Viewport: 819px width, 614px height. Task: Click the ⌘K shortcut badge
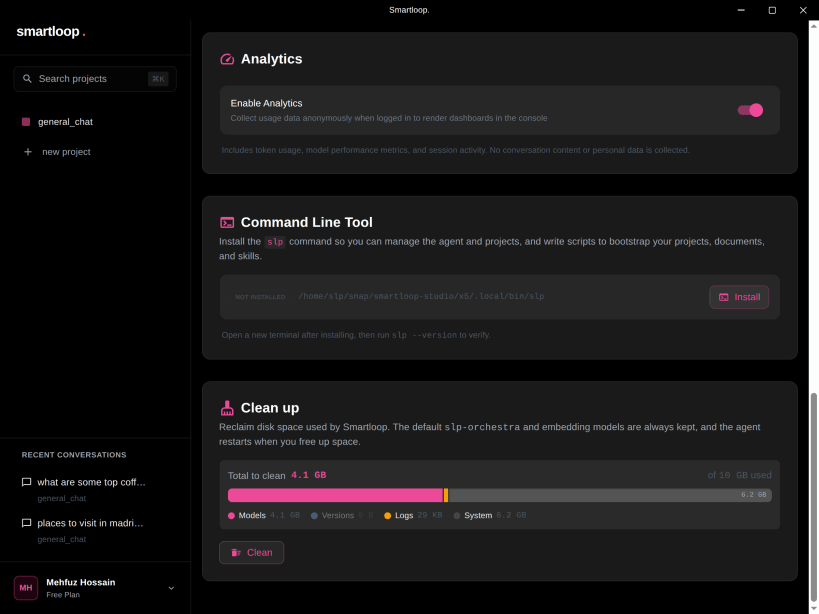click(158, 79)
